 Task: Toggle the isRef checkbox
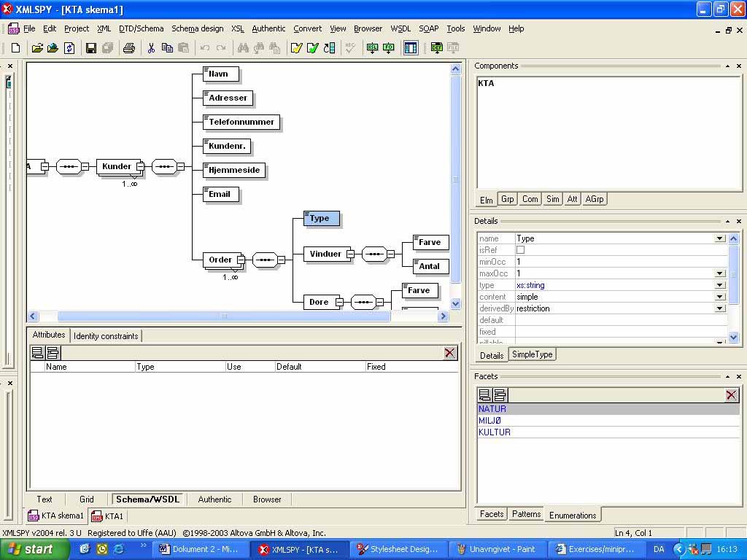click(520, 250)
